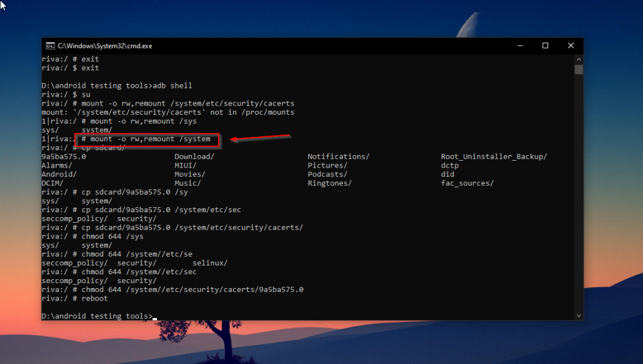
Task: Click the scrollbar down arrow
Action: (578, 316)
